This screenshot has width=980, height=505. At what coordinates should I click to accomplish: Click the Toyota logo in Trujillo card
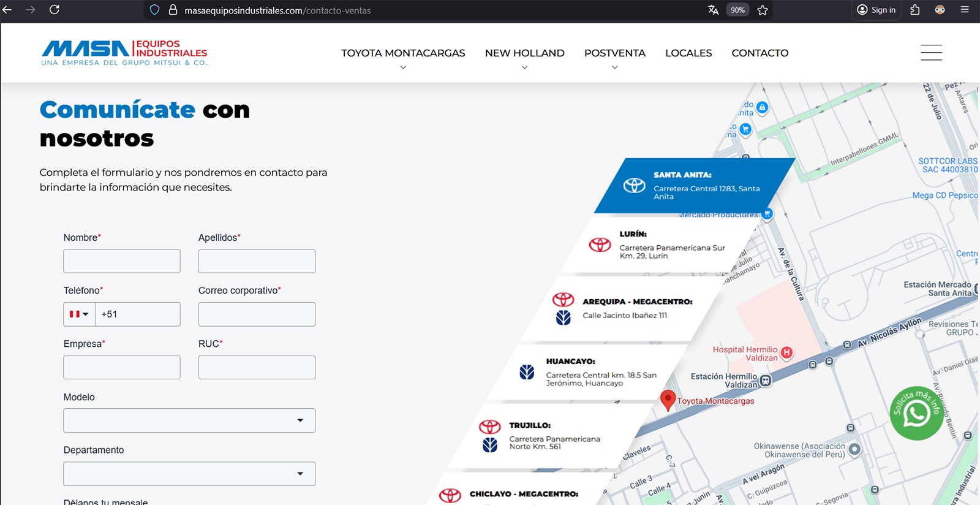[x=490, y=427]
